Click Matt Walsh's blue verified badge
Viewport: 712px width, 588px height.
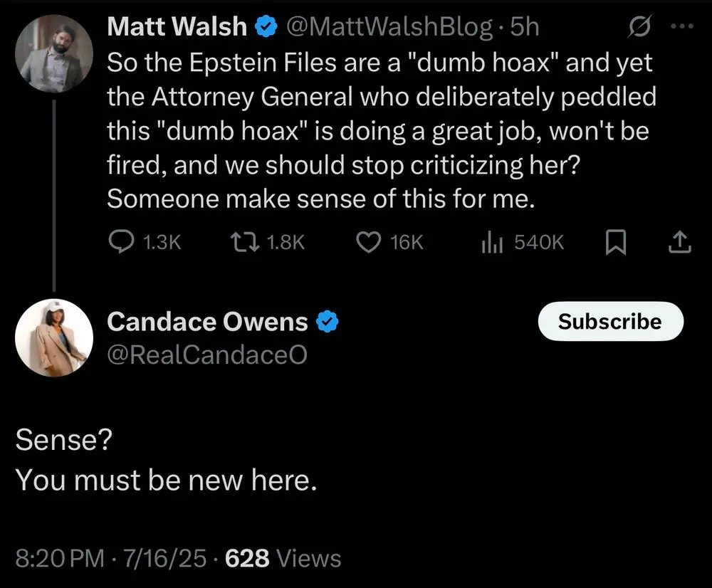click(x=266, y=28)
